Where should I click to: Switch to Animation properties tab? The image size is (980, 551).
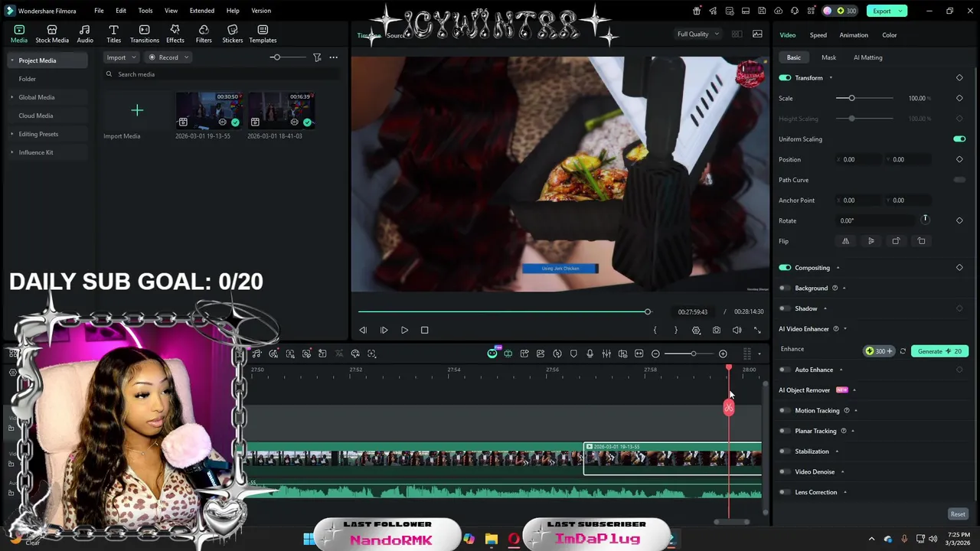point(853,35)
